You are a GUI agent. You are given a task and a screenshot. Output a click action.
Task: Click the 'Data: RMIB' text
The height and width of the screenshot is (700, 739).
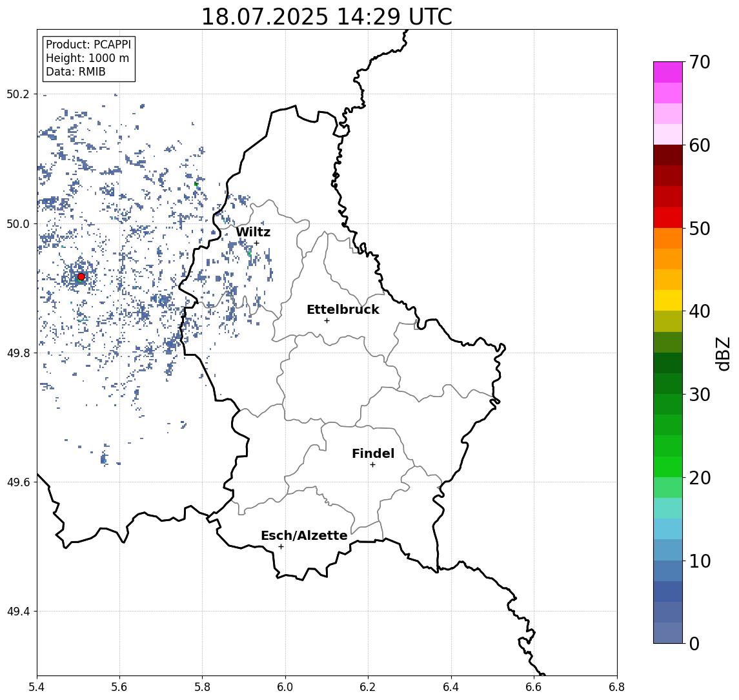coord(76,72)
